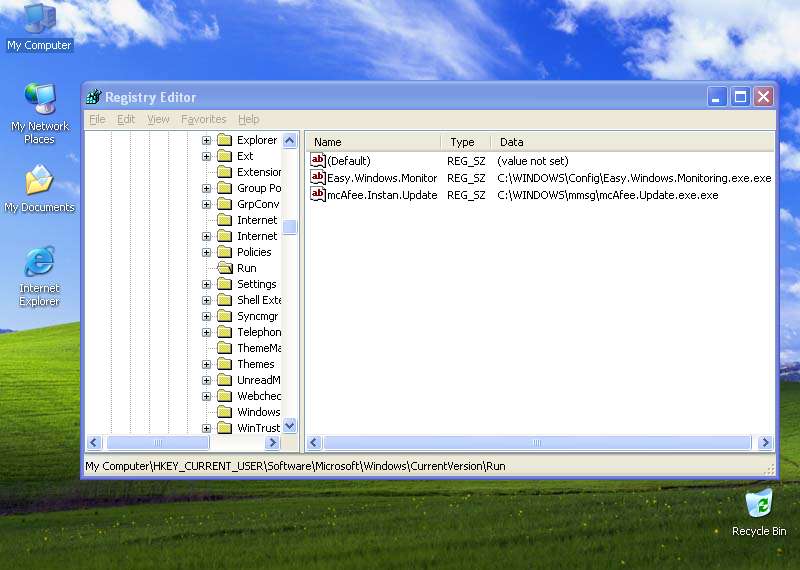Click tree pane scroll down arrow
The width and height of the screenshot is (800, 570).
pos(289,425)
